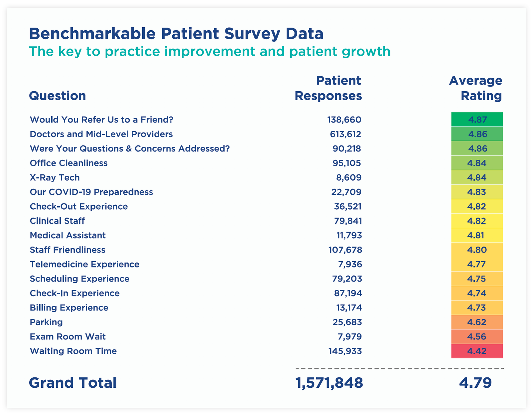Click the Telemedicine Experience label
This screenshot has height=416, width=532.
click(84, 264)
